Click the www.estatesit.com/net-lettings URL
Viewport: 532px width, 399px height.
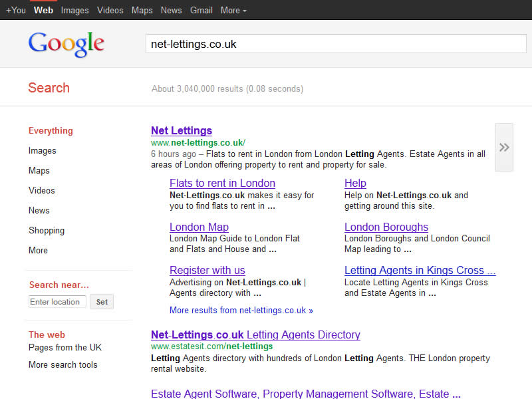(211, 346)
